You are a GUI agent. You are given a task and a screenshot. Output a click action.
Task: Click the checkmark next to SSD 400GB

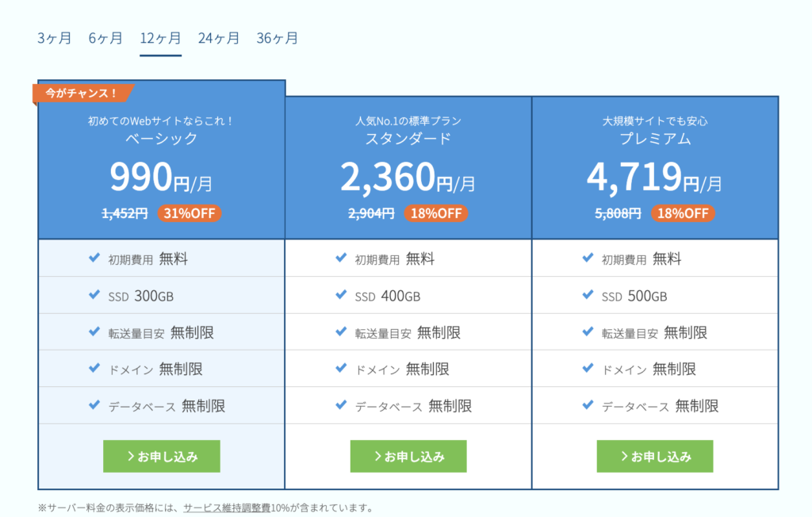click(341, 295)
